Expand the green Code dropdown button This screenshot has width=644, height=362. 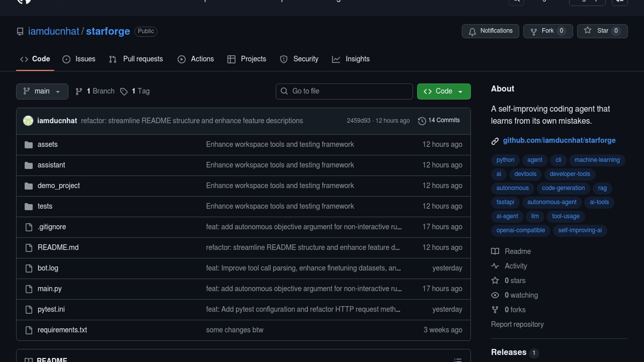tap(443, 91)
